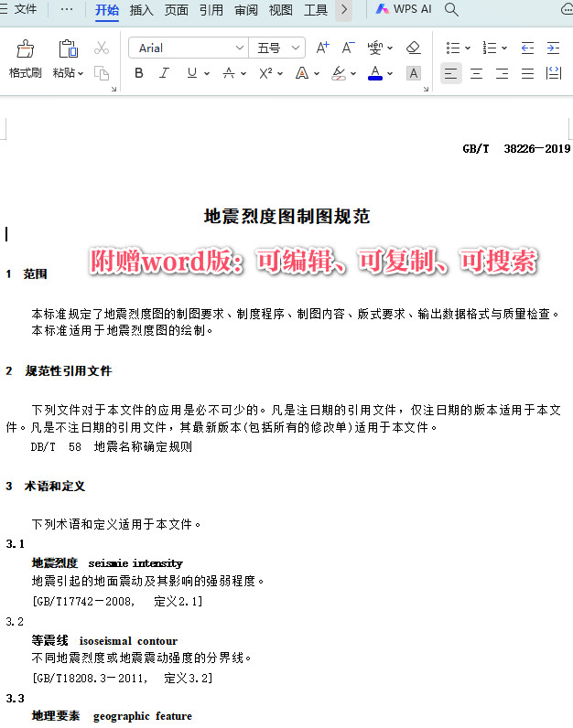The height and width of the screenshot is (728, 573).
Task: Click the bulleted list icon
Action: click(x=453, y=48)
